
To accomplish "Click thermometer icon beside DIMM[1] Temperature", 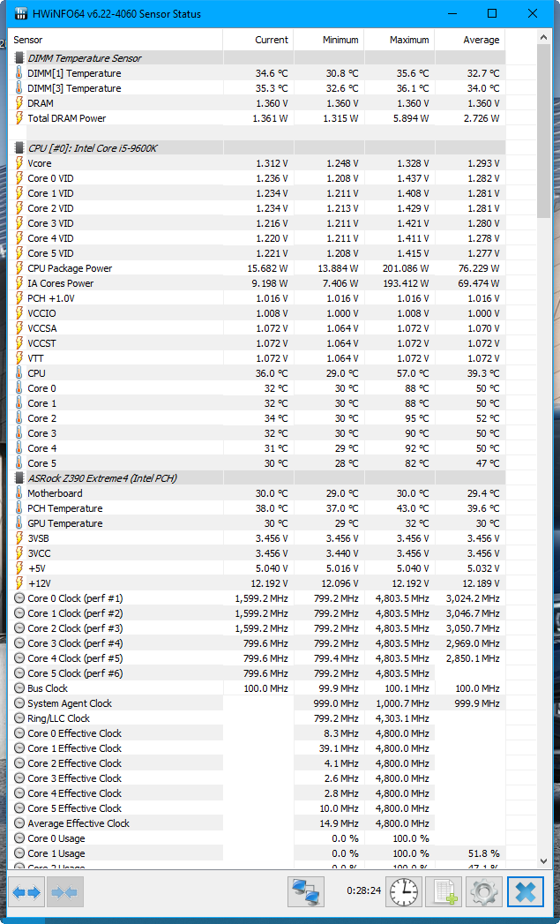I will [19, 73].
